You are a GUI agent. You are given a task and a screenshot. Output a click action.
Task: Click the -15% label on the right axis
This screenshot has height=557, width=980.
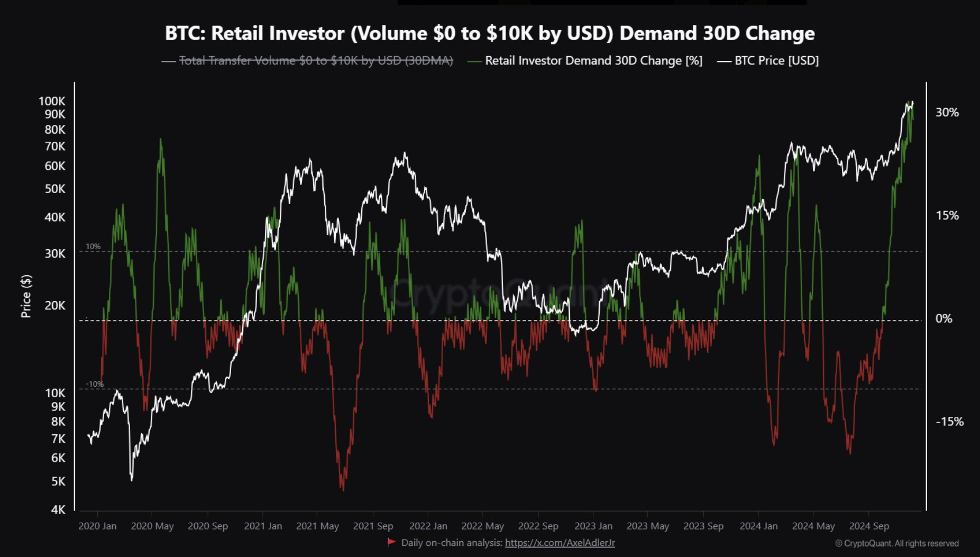click(949, 422)
